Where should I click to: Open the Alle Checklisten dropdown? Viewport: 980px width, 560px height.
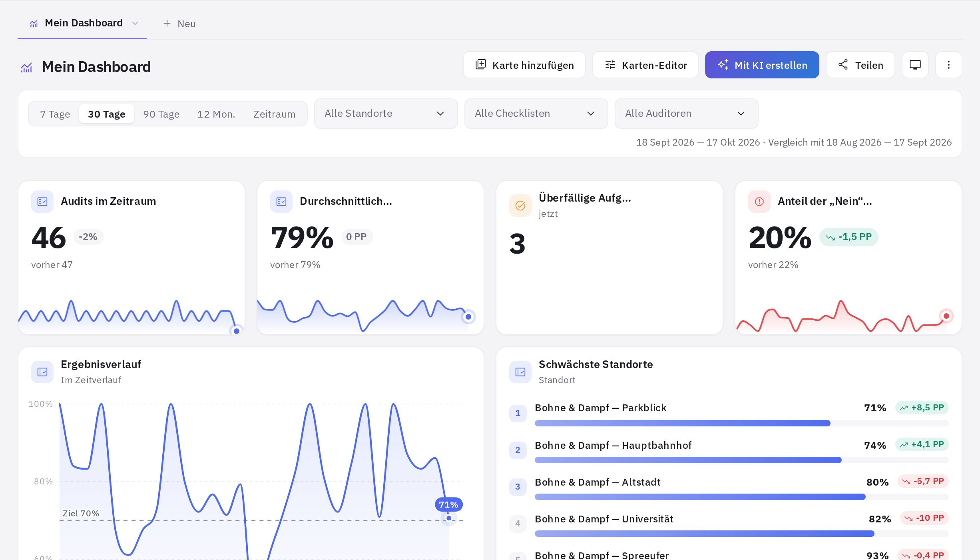click(536, 114)
